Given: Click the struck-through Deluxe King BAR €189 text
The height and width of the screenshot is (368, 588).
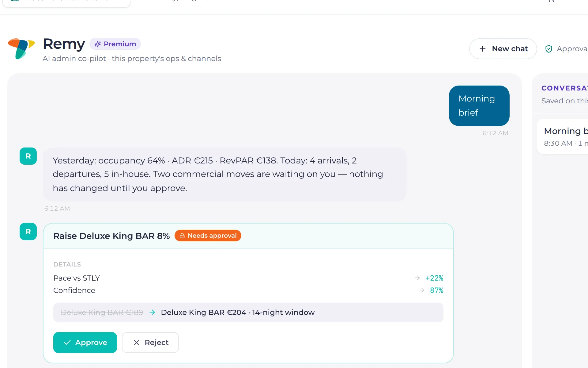Looking at the screenshot, I should click(x=102, y=312).
